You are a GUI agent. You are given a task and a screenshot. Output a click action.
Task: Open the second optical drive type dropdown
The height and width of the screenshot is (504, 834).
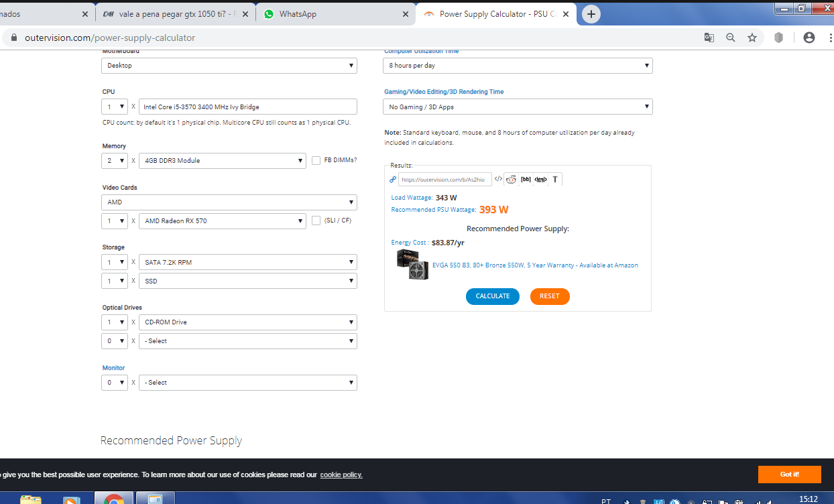[x=248, y=341]
